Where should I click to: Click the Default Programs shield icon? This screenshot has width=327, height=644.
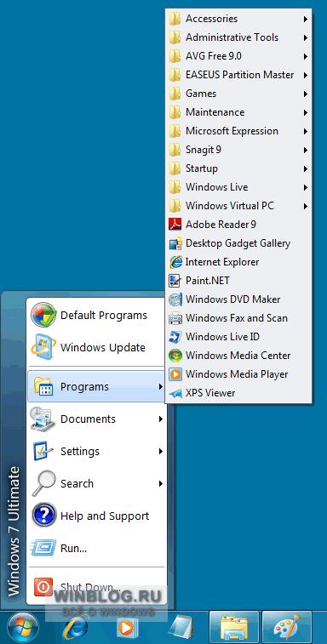point(43,315)
